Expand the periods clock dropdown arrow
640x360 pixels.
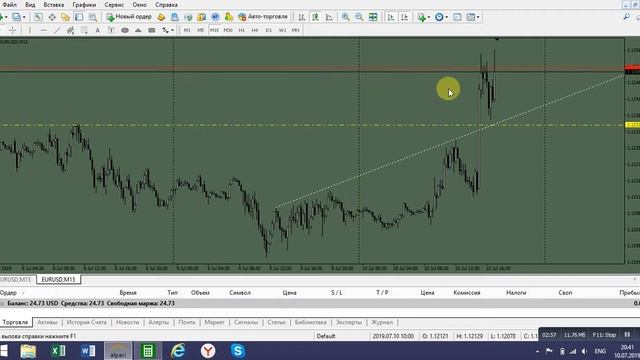pyautogui.click(x=447, y=17)
